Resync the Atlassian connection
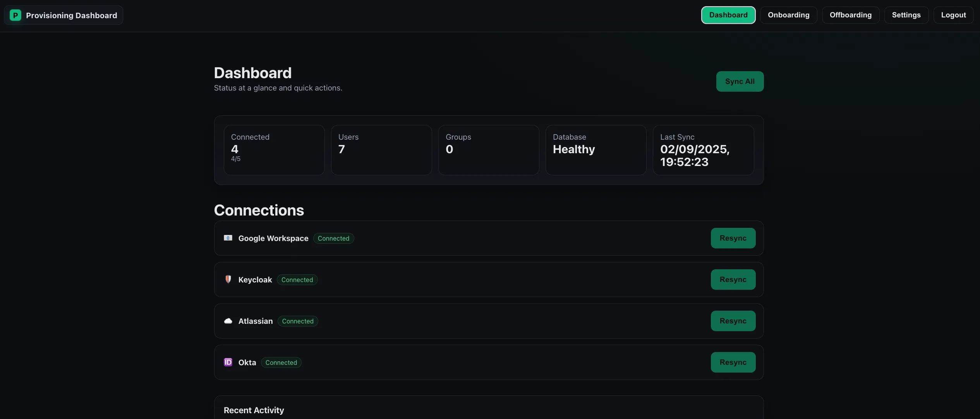The image size is (980, 419). [733, 321]
